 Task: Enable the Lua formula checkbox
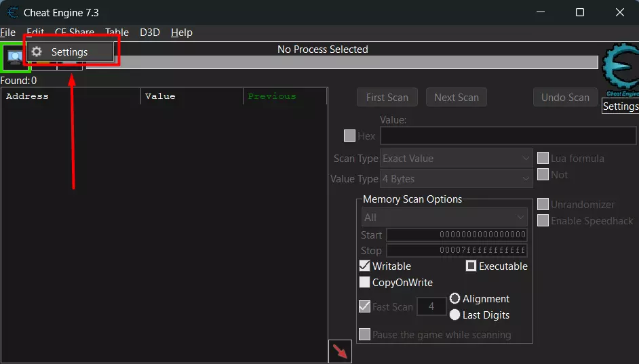(543, 158)
